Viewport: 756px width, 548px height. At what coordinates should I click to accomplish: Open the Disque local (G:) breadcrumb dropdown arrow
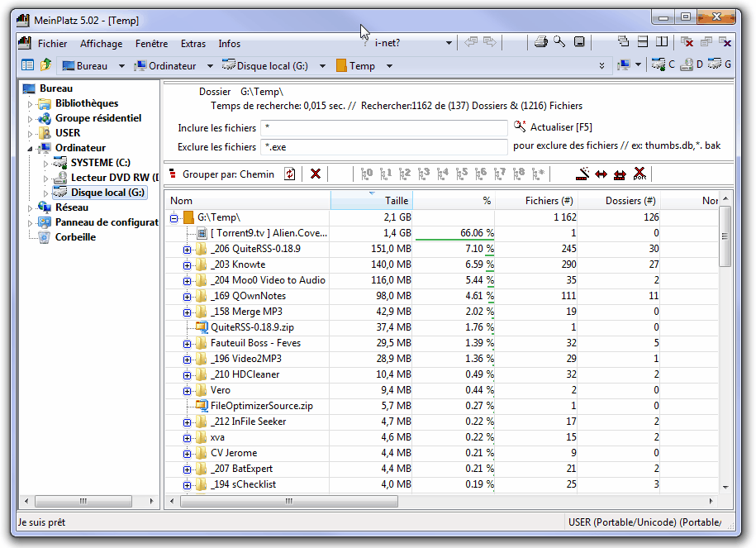tap(322, 65)
